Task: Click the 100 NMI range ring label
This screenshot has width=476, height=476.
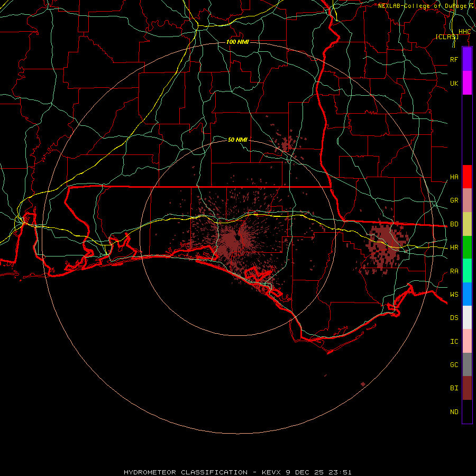Action: (237, 42)
